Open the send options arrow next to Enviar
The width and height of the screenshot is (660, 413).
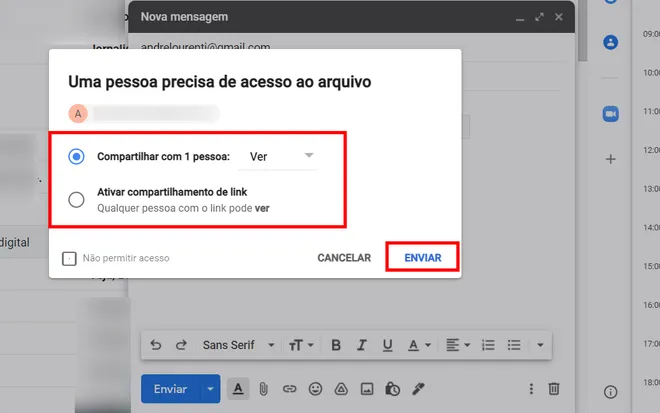point(210,389)
